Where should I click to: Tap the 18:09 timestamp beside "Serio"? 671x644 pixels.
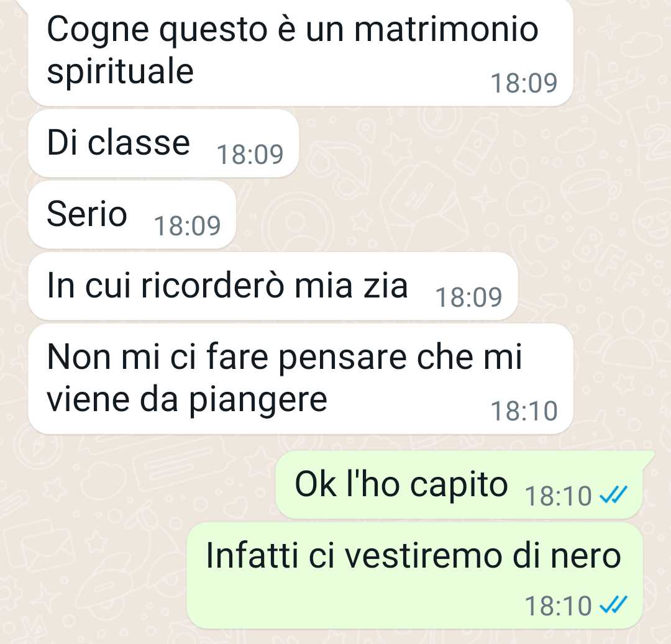[x=188, y=226]
